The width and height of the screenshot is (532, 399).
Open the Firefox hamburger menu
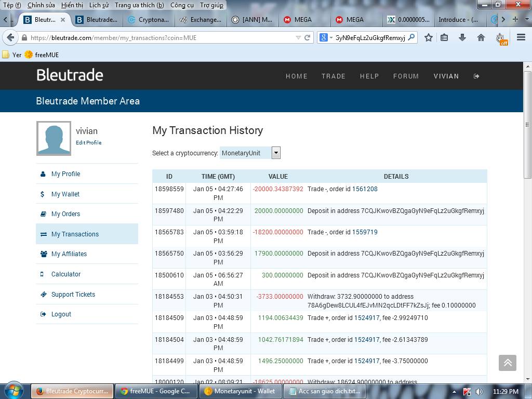521,37
